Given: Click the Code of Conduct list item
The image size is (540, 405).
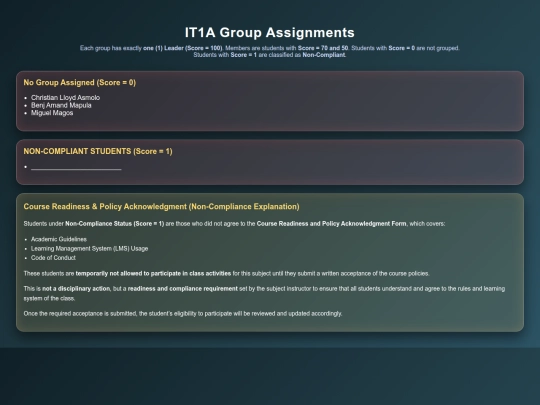Looking at the screenshot, I should pos(53,258).
